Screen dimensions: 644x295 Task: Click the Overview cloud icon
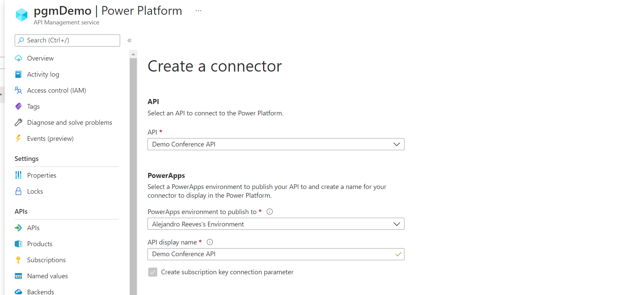[18, 58]
